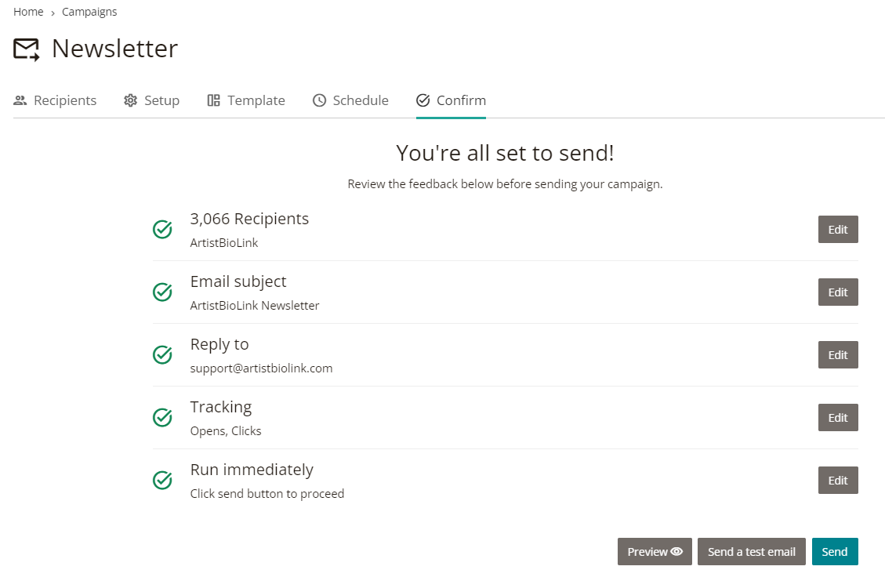Screen dimensions: 885x588
Task: Click the Run immediately heading
Action: [x=252, y=470]
